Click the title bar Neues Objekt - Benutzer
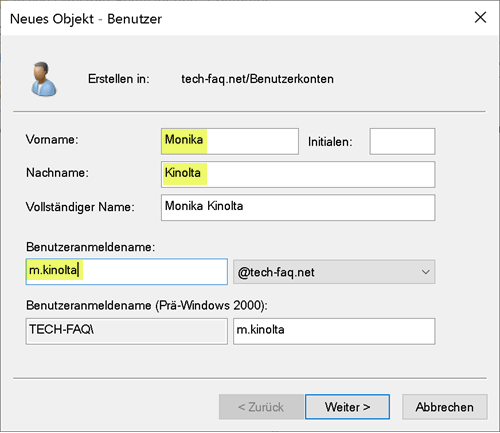The height and width of the screenshot is (433, 500). (86, 19)
